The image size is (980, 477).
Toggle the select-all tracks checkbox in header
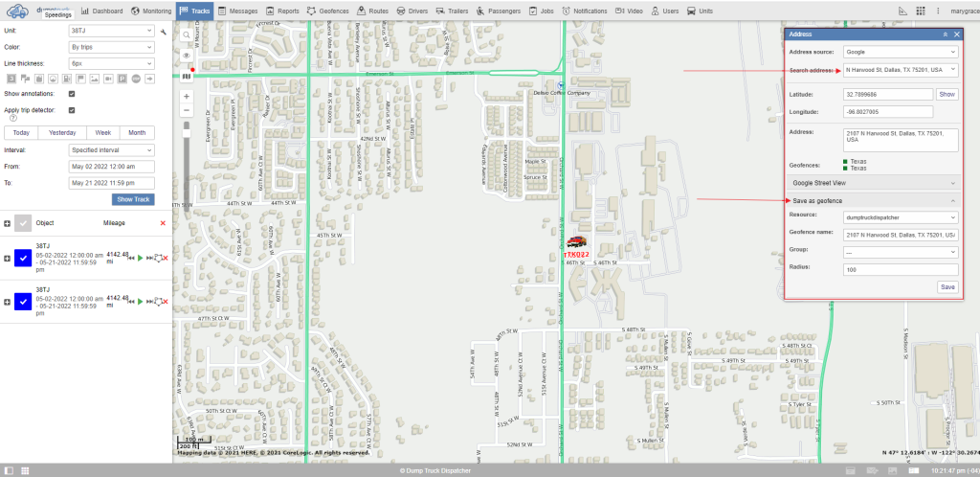23,223
